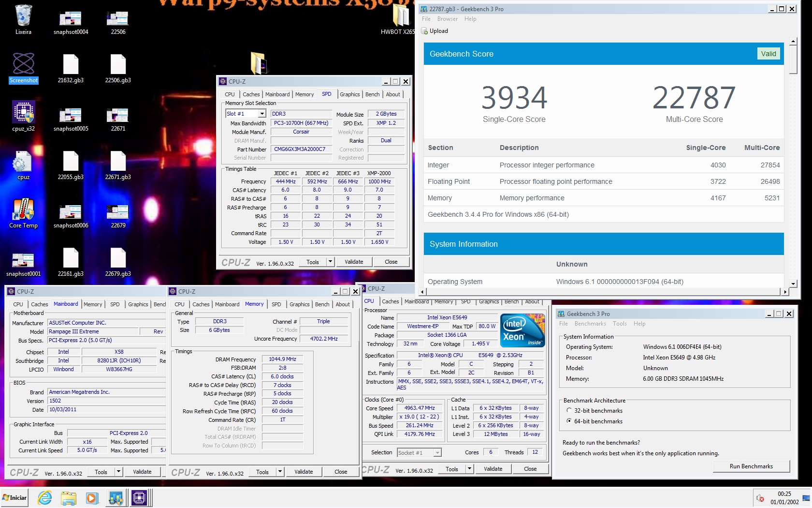Open Windows Media Player taskbar icon
The width and height of the screenshot is (812, 508).
(x=92, y=497)
